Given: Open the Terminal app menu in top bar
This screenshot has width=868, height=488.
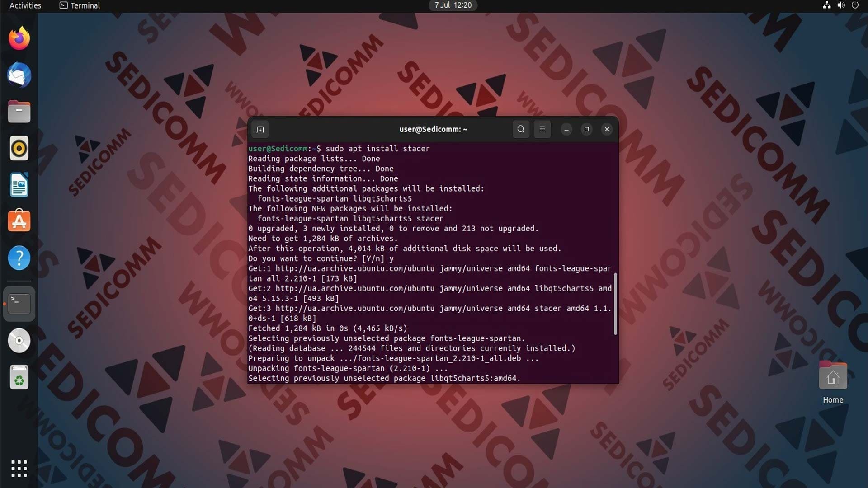Looking at the screenshot, I should [80, 5].
